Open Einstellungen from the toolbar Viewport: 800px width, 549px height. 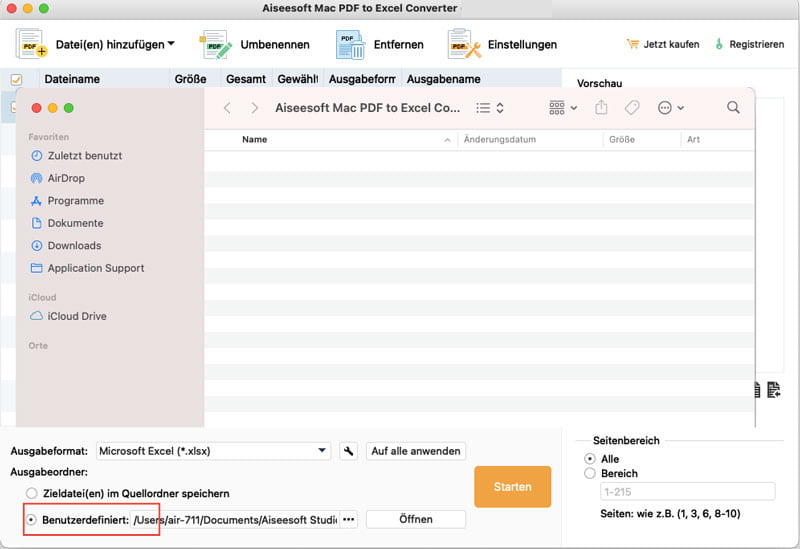464,44
